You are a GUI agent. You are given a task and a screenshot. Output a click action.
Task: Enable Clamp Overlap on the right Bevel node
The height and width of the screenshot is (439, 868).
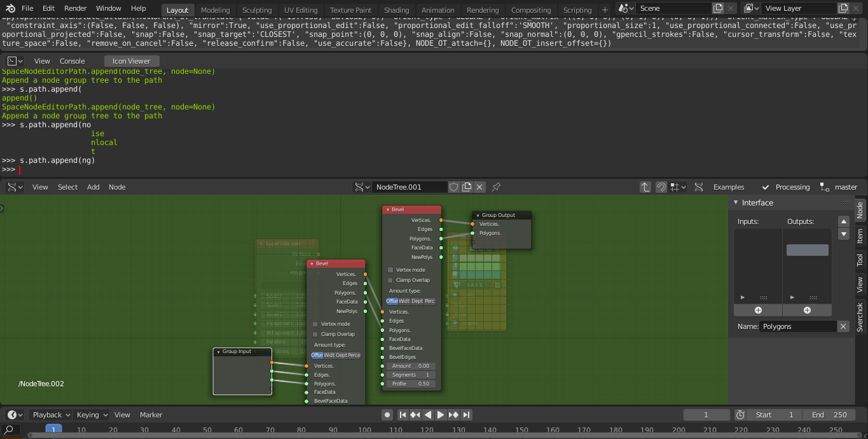coord(390,280)
